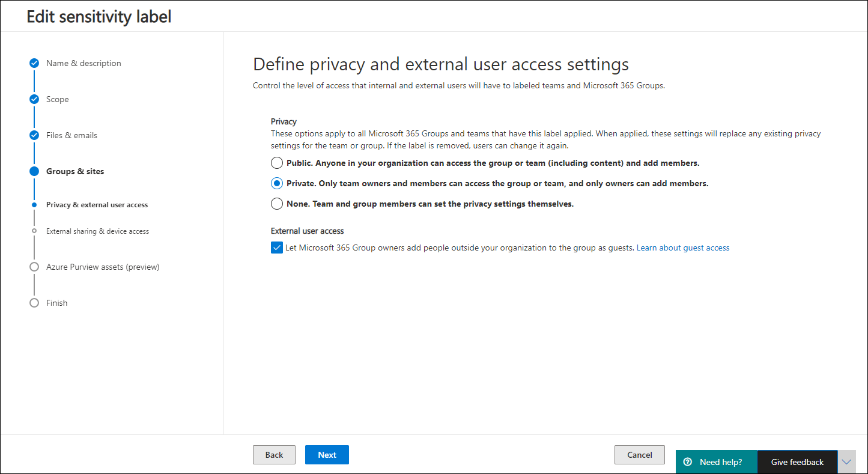Go to External sharing & device access
The image size is (868, 474).
point(97,231)
